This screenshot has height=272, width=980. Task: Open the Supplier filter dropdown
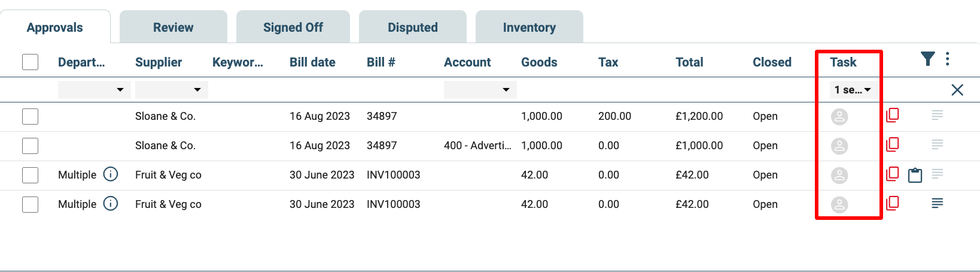(171, 90)
